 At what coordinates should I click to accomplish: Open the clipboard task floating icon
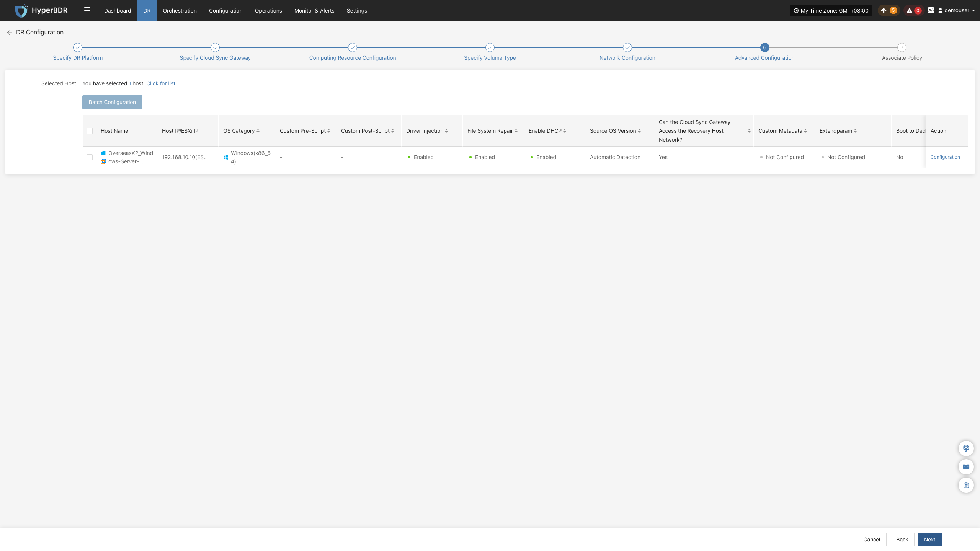coord(966,485)
